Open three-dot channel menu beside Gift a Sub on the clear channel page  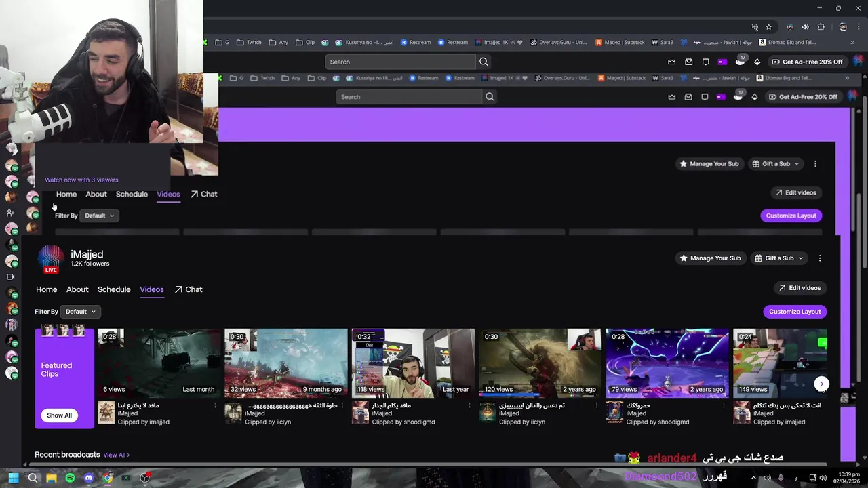[x=820, y=258]
